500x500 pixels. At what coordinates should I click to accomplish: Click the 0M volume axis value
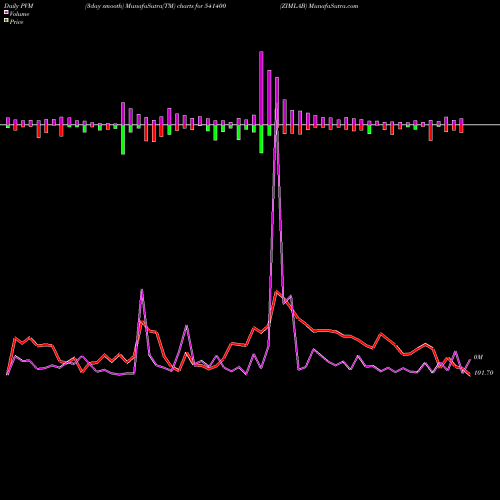[x=478, y=357]
